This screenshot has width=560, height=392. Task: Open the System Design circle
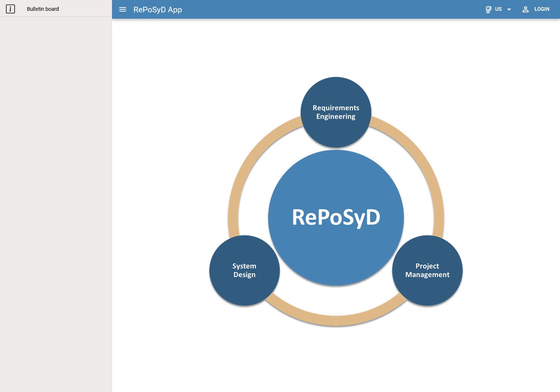point(245,270)
